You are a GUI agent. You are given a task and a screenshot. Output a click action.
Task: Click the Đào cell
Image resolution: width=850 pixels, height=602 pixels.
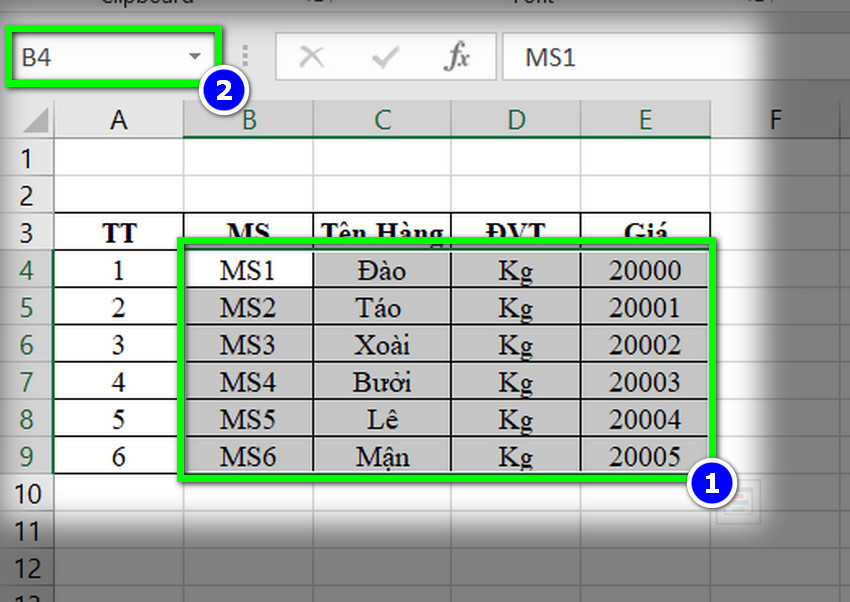pos(382,269)
